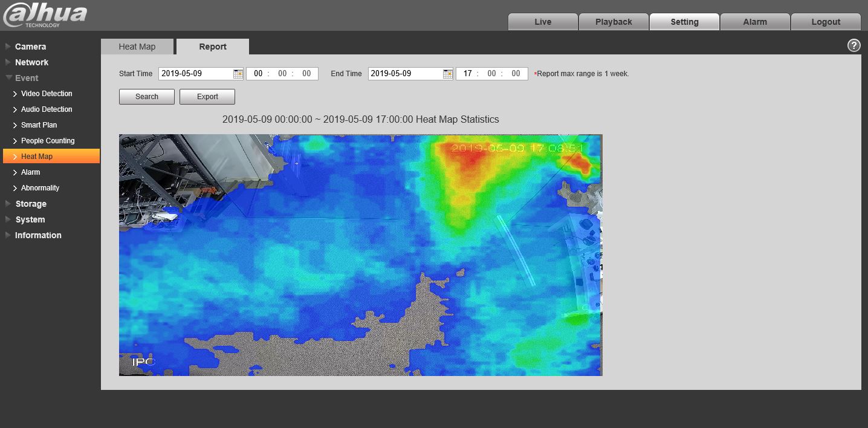
Task: Export the heat map report
Action: pyautogui.click(x=207, y=97)
